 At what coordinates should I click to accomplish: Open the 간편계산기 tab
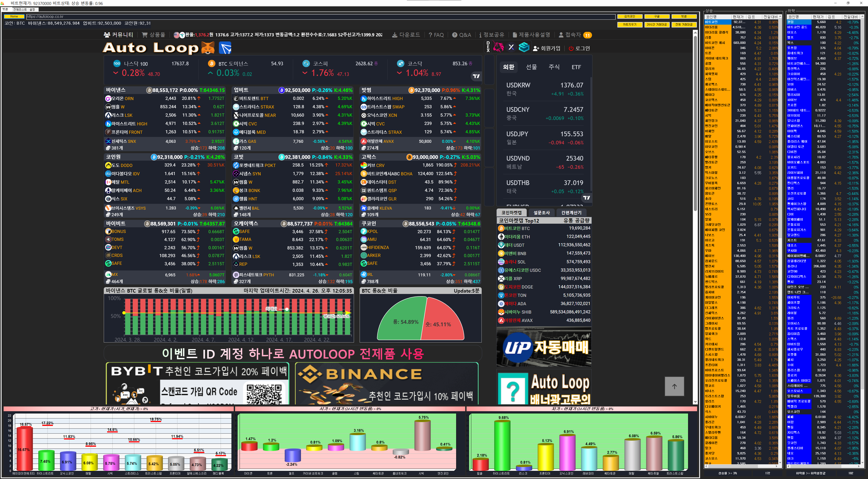pos(571,213)
